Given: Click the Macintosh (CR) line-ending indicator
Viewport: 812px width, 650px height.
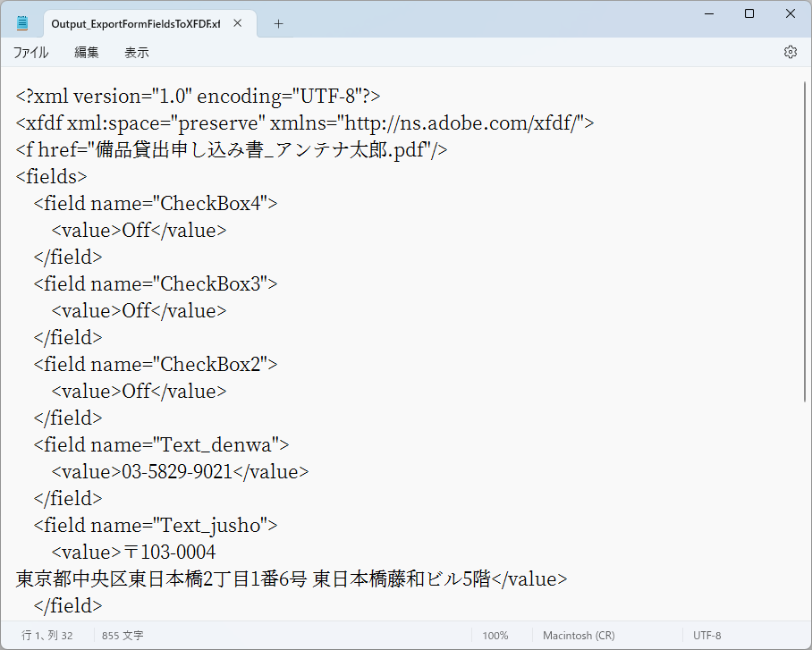Looking at the screenshot, I should pos(579,635).
